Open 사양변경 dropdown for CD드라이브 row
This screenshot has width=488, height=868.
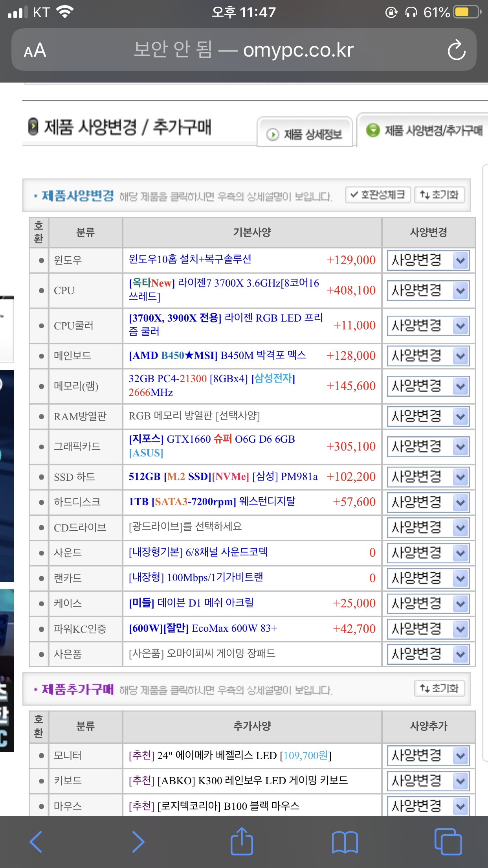click(x=428, y=528)
